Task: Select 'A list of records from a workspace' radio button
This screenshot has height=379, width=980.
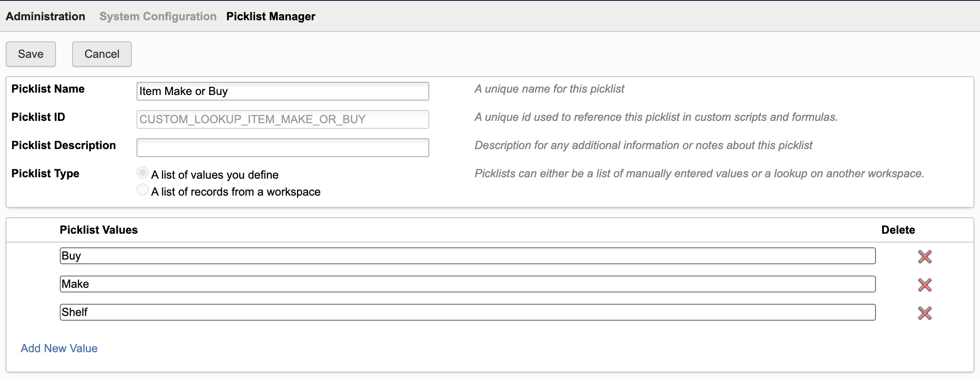Action: [143, 190]
